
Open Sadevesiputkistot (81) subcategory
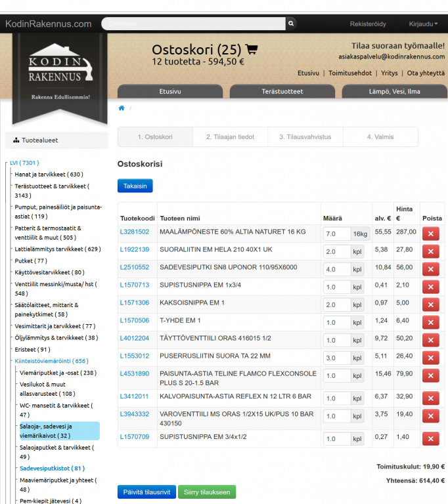(x=52, y=469)
